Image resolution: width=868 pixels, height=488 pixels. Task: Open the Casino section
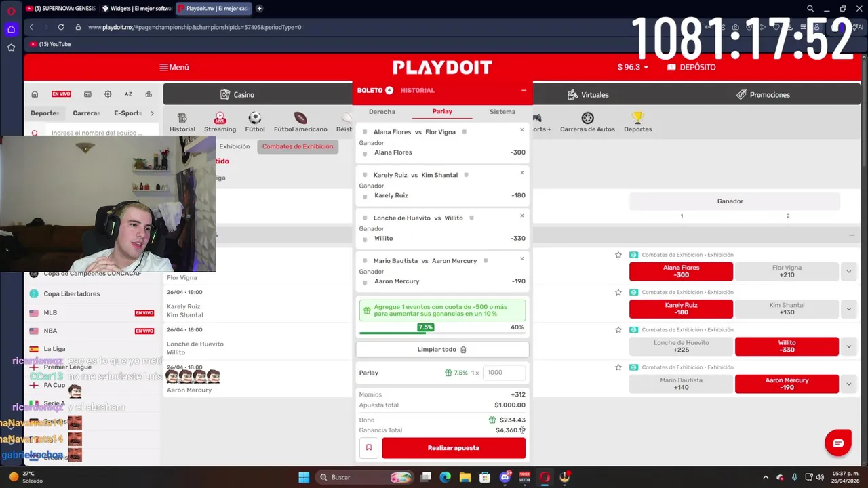point(237,95)
